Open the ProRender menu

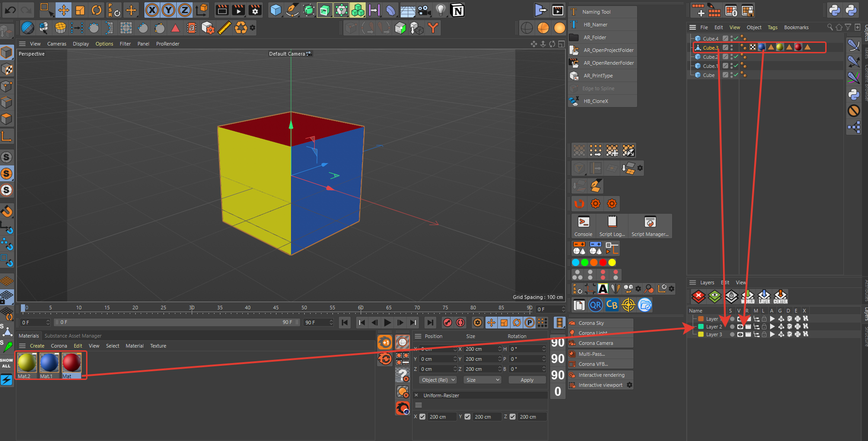(x=168, y=44)
